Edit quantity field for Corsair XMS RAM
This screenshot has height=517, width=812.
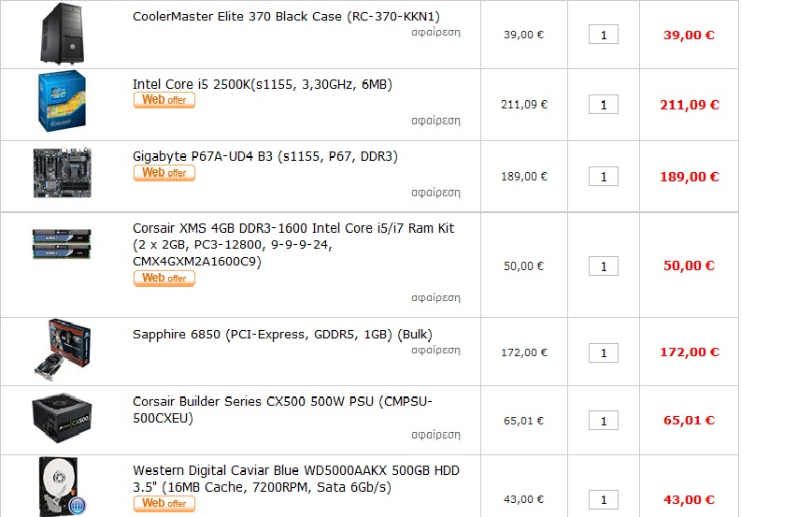(x=604, y=266)
